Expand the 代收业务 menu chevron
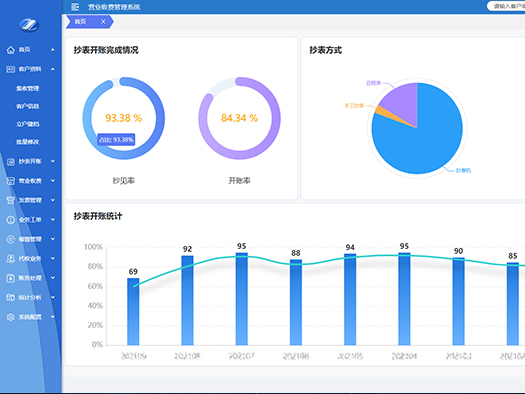This screenshot has width=525, height=394. pyautogui.click(x=53, y=258)
